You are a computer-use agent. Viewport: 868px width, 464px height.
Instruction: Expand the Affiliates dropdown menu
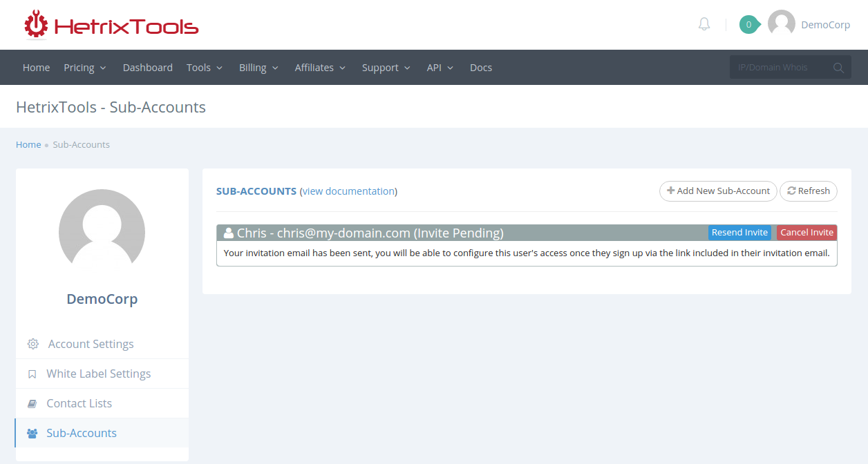[x=320, y=68]
